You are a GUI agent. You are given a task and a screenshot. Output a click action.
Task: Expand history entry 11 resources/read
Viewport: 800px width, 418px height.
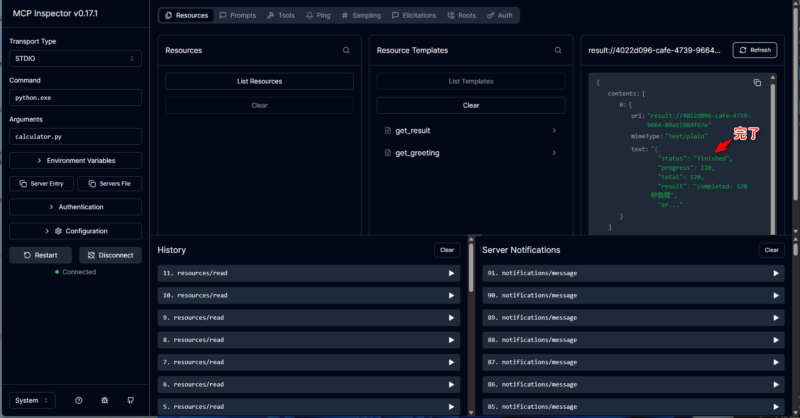pyautogui.click(x=312, y=273)
